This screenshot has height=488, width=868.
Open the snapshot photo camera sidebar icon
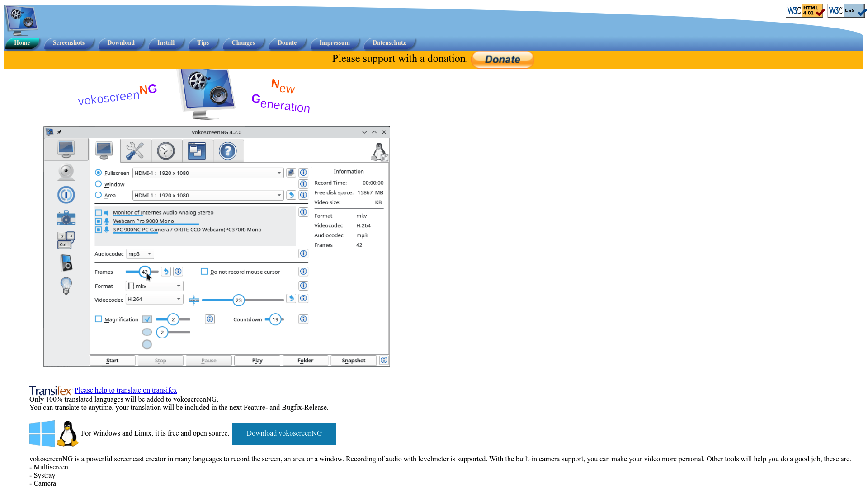click(x=66, y=218)
